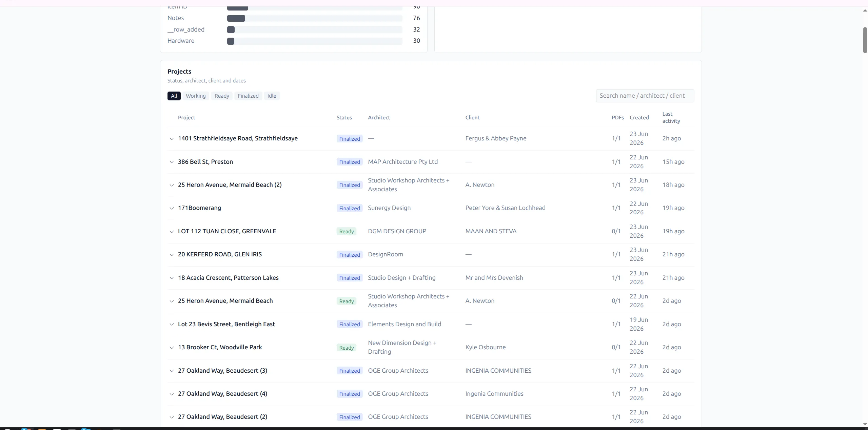Expand the 20 KERFERD ROAD, GLEN IRIS chevron

172,255
